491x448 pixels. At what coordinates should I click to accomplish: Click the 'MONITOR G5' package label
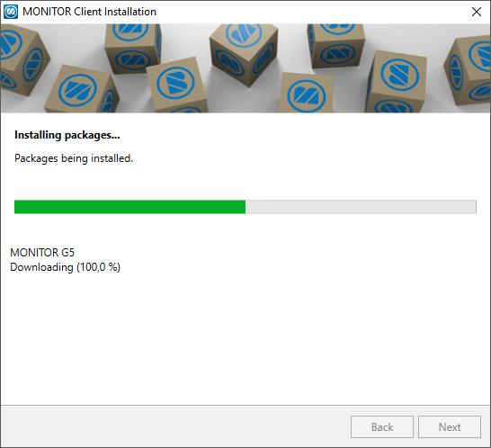[x=42, y=252]
